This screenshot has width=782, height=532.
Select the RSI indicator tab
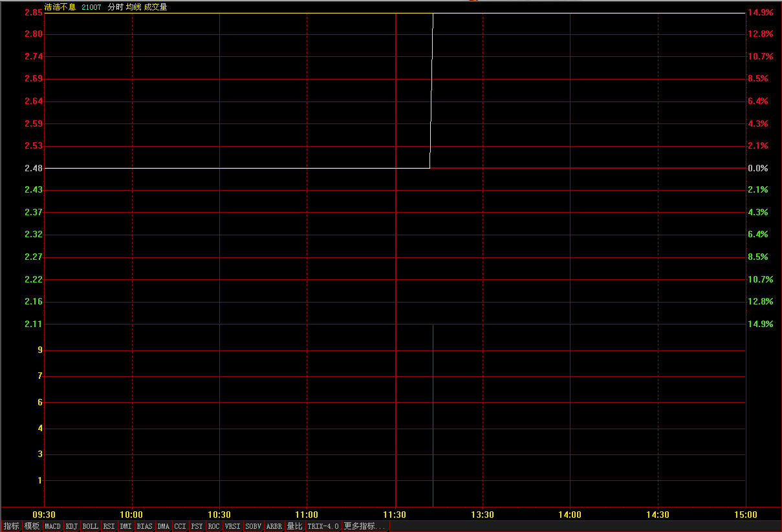(109, 526)
